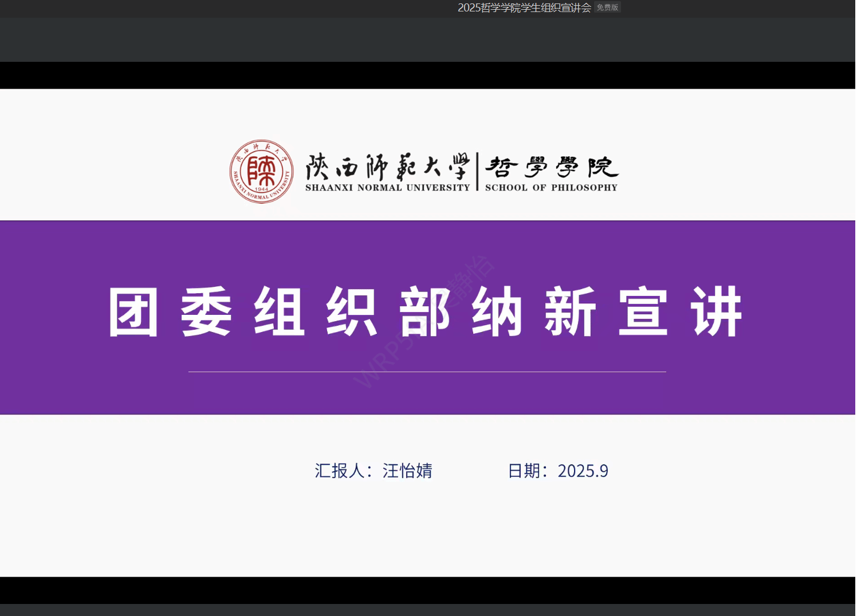
Task: Select the presenter name 汪怡婧
Action: coord(407,471)
